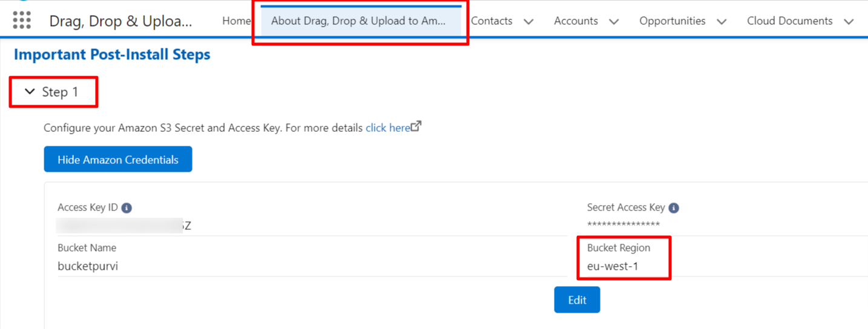The image size is (868, 329).
Task: Click the Bucket Region label
Action: click(619, 248)
